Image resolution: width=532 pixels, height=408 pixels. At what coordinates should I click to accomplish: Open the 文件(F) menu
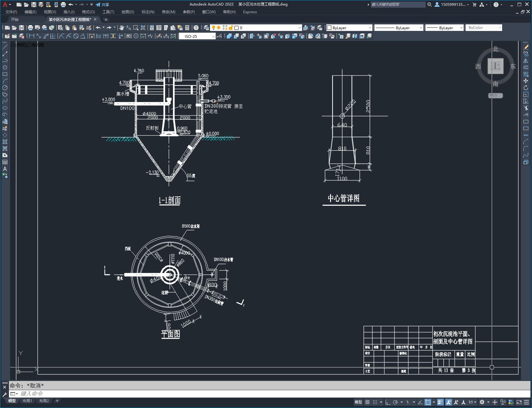pyautogui.click(x=11, y=12)
